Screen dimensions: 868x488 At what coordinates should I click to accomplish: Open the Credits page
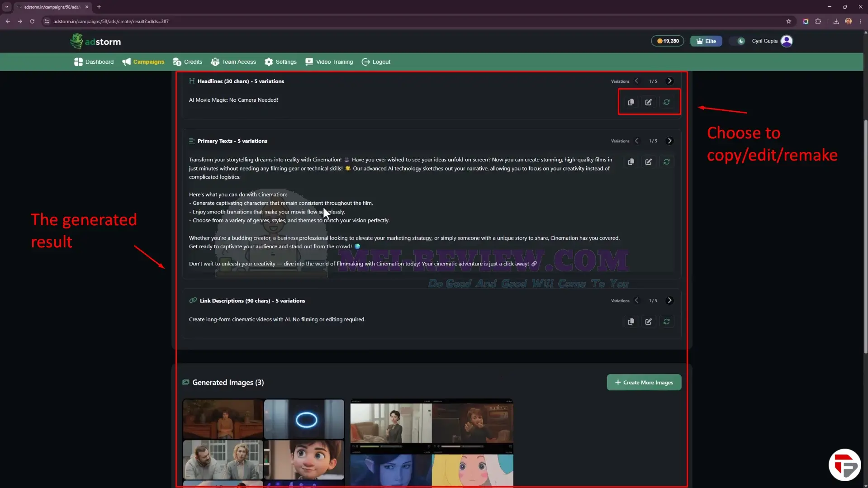188,62
